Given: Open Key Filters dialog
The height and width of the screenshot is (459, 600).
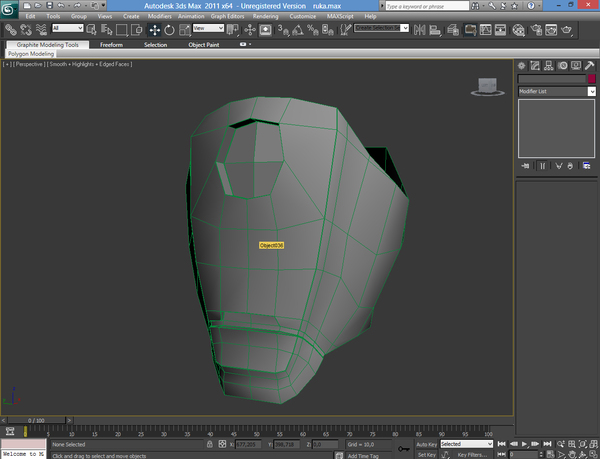Looking at the screenshot, I should (472, 454).
